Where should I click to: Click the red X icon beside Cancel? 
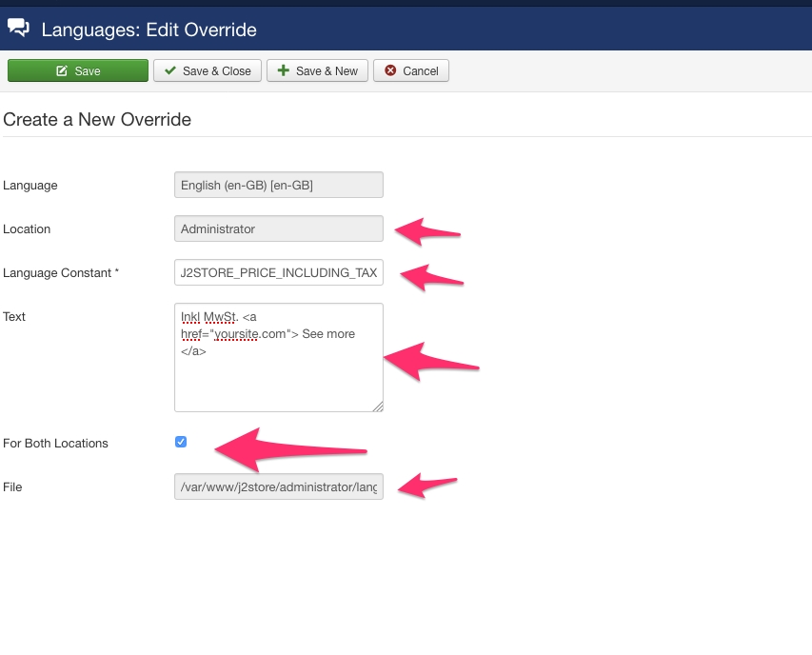click(390, 70)
